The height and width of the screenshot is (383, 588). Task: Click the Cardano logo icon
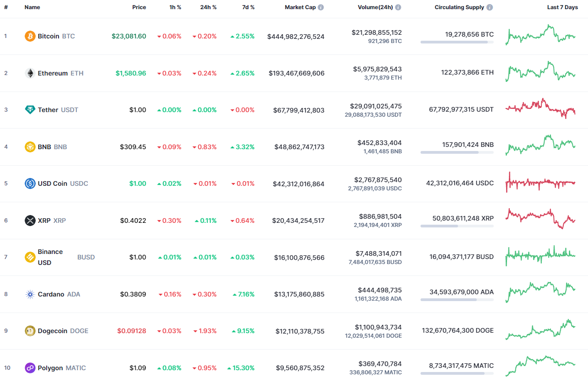click(x=29, y=294)
